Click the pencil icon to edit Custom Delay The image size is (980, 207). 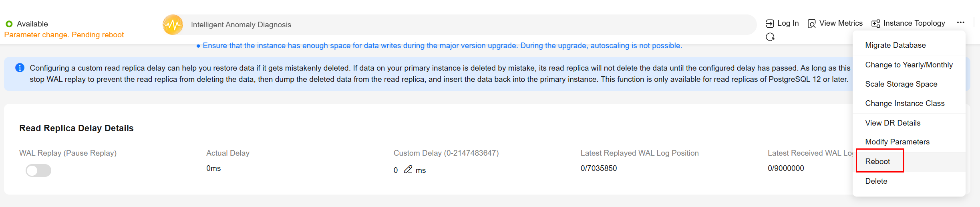(408, 170)
